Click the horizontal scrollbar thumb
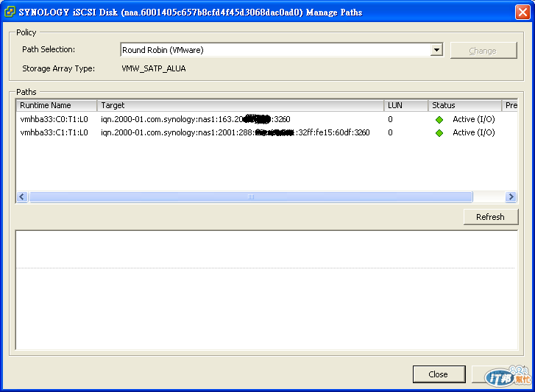 tap(251, 196)
